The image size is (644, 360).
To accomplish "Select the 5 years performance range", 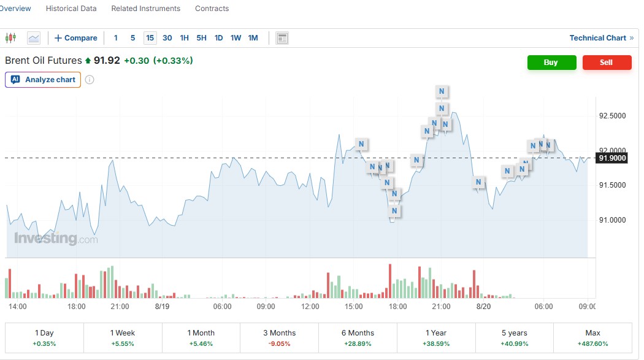I will [515, 338].
